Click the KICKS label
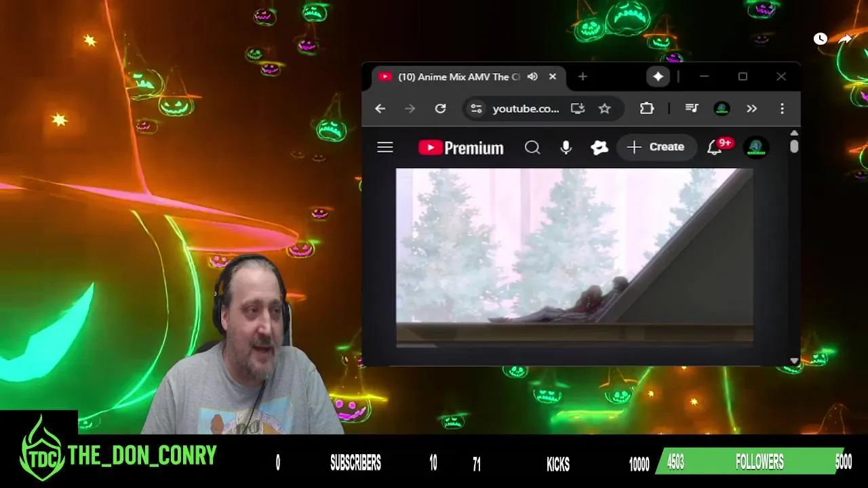 tap(558, 464)
